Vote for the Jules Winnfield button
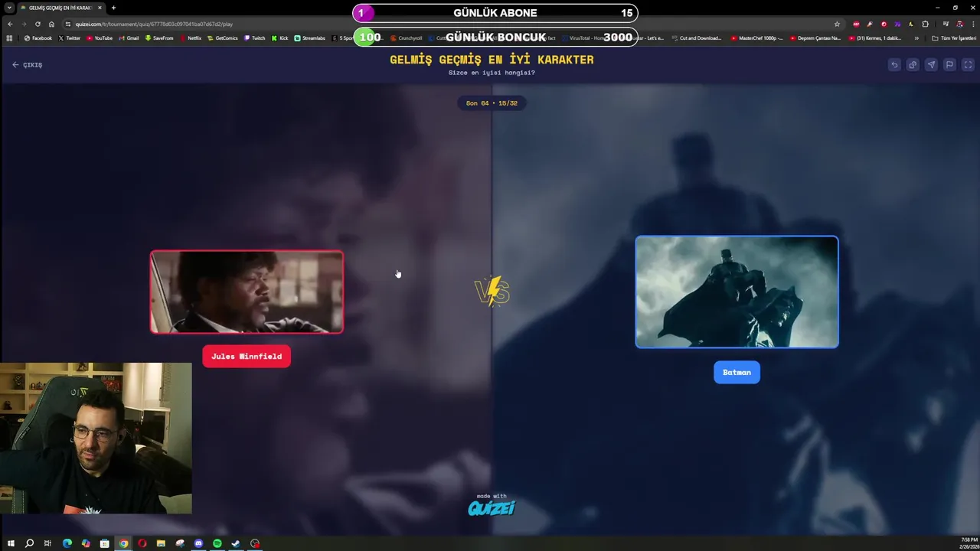 point(247,357)
